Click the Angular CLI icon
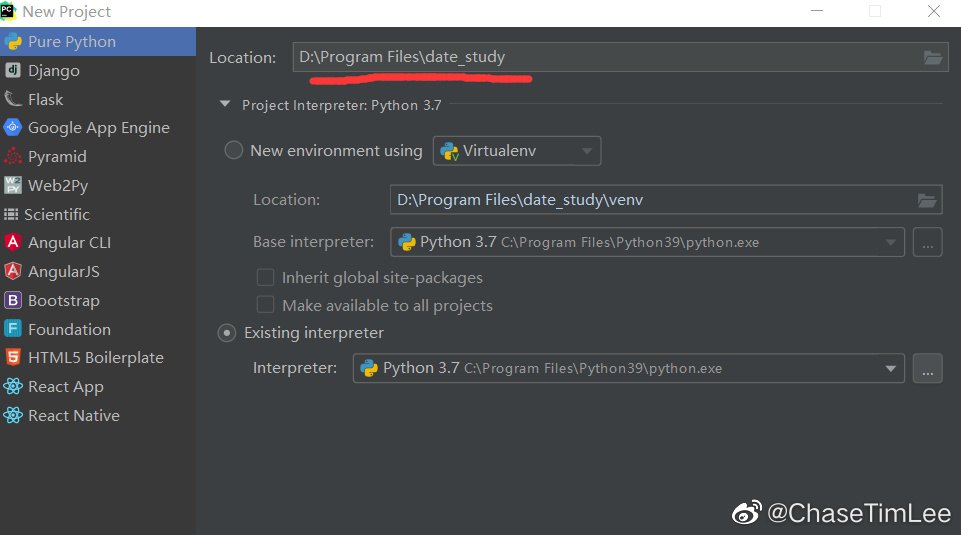Image resolution: width=961 pixels, height=535 pixels. (x=13, y=243)
